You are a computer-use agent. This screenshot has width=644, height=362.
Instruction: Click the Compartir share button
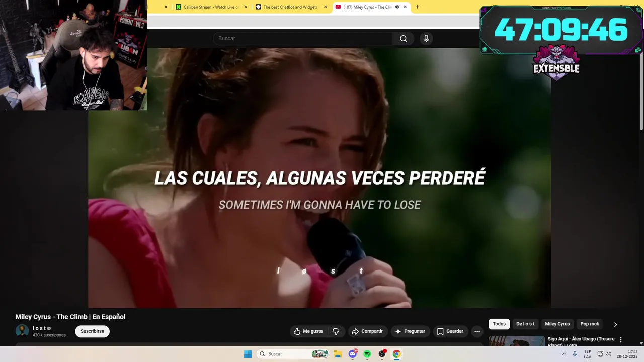pos(367,331)
